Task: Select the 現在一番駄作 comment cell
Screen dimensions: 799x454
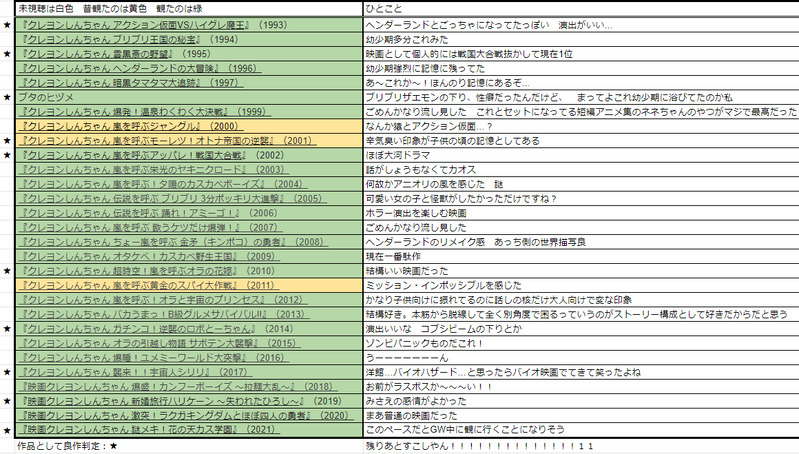Action: [x=581, y=256]
